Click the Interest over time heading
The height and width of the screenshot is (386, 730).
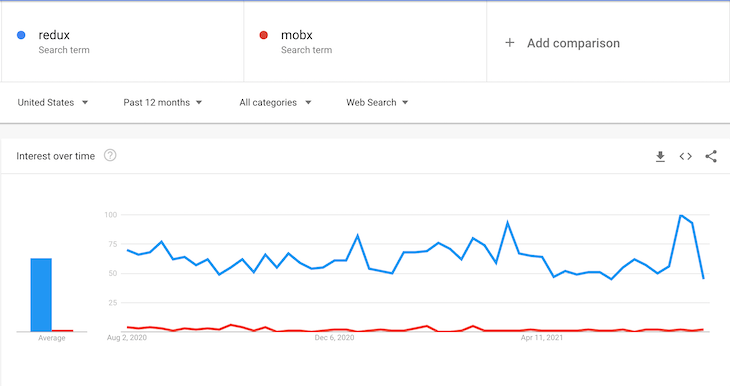[x=55, y=156]
